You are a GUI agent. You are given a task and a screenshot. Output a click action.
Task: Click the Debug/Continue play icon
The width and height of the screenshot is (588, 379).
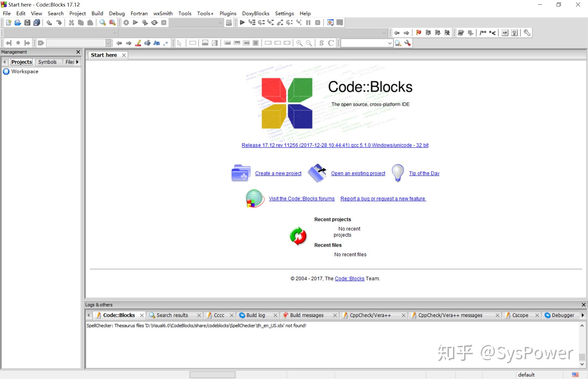[242, 23]
